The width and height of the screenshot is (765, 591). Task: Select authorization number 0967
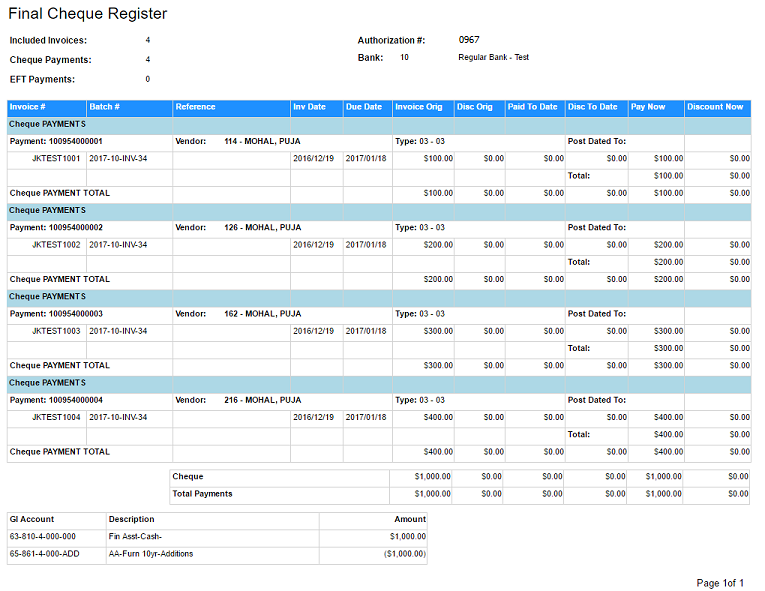469,40
